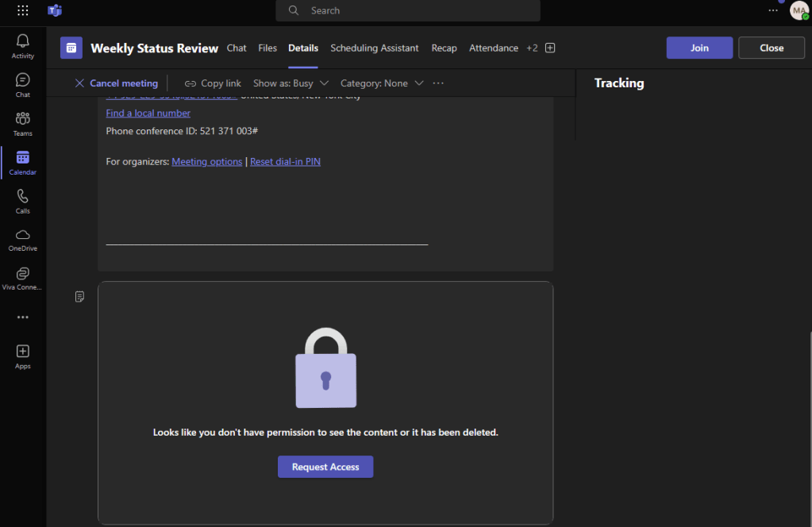Open Chat from the app sidebar
812x527 pixels.
22,83
